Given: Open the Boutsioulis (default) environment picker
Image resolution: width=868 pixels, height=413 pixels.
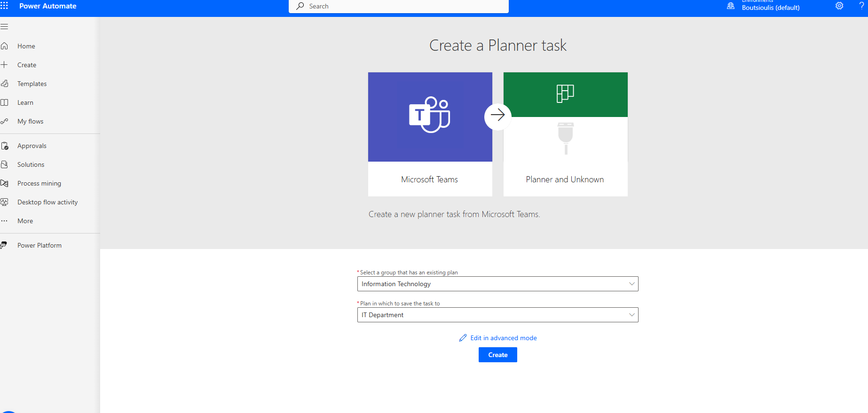Looking at the screenshot, I should tap(771, 8).
